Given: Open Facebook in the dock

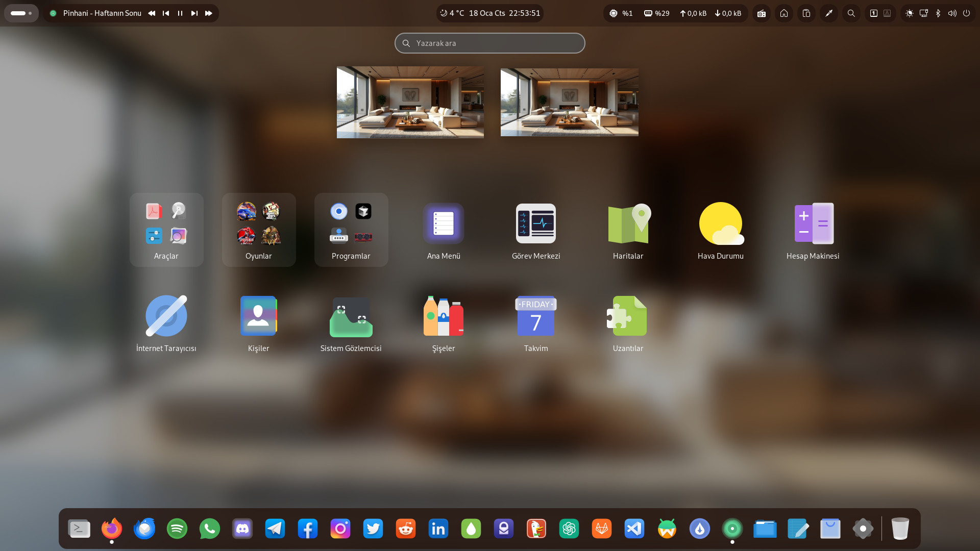Looking at the screenshot, I should tap(308, 529).
